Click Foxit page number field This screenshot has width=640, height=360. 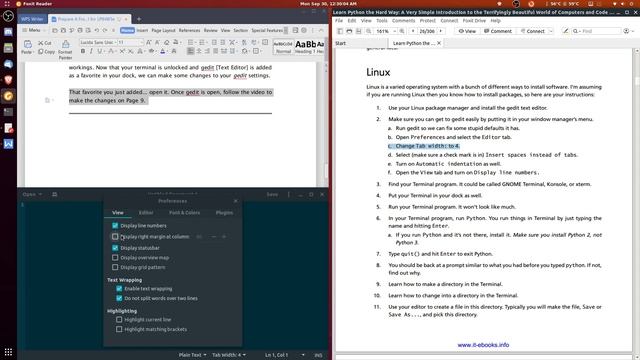point(427,31)
